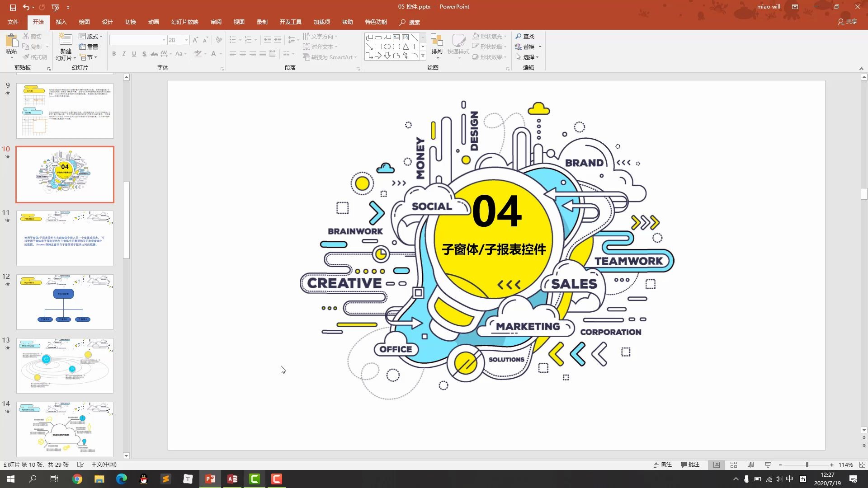The image size is (868, 488).
Task: Click the Reset slide button
Action: (x=89, y=47)
